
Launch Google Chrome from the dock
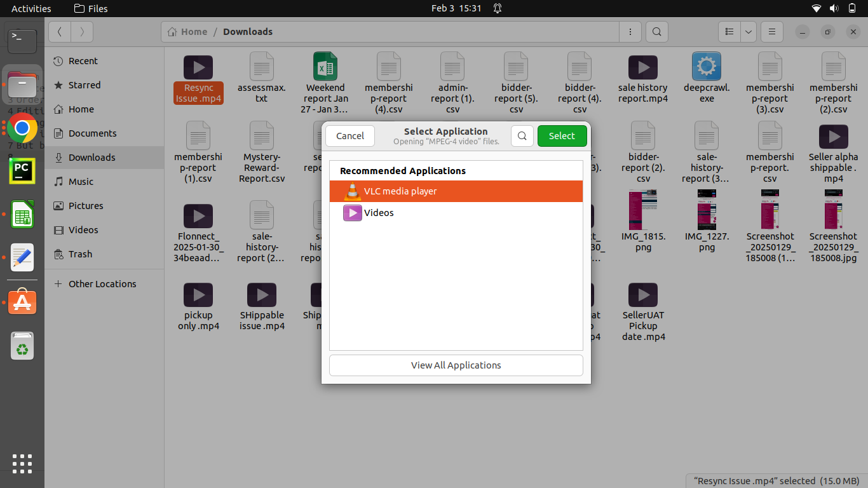(22, 129)
